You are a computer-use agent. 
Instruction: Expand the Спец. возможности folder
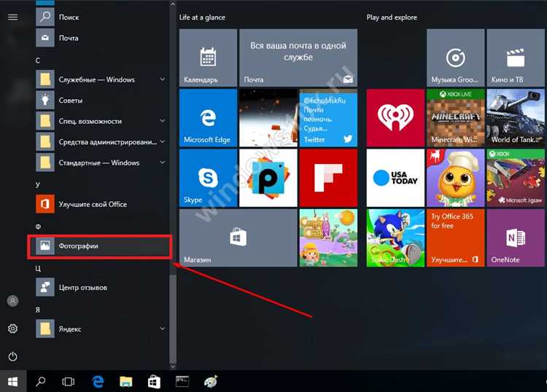tap(101, 121)
